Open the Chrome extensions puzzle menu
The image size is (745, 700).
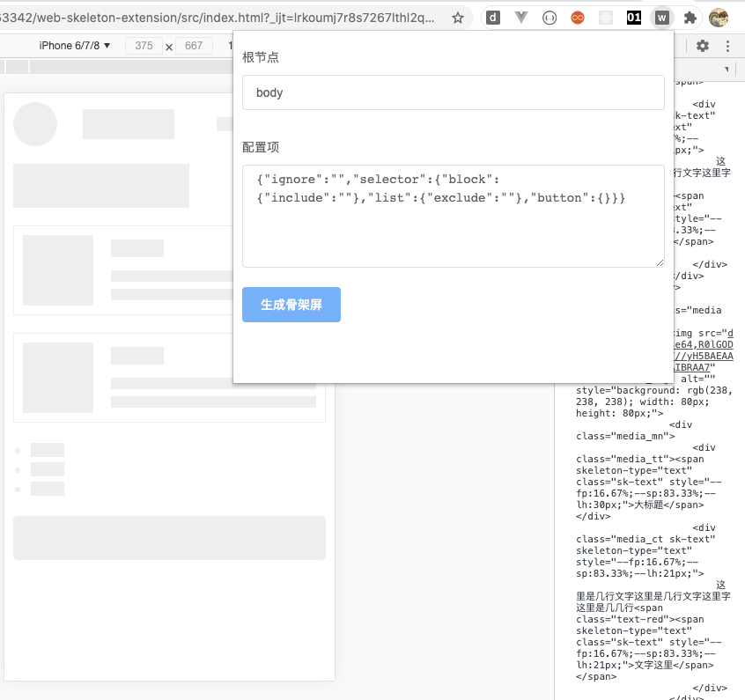pos(690,18)
